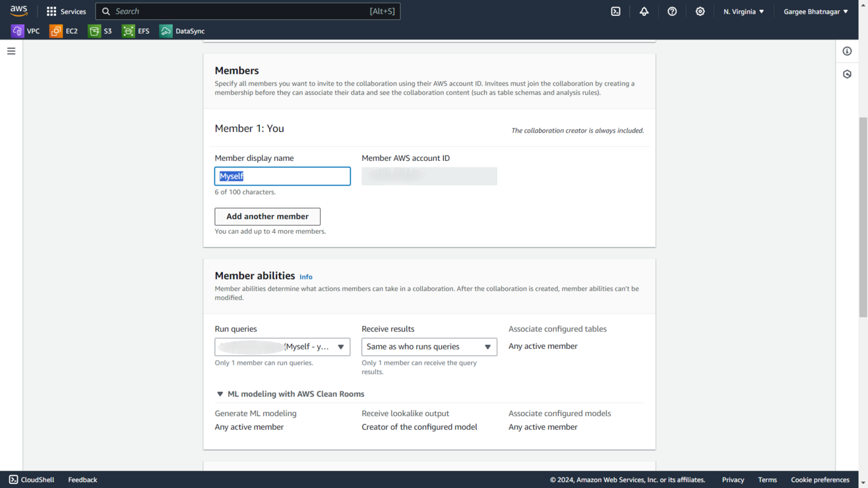
Task: Open the Receive results dropdown
Action: (429, 347)
